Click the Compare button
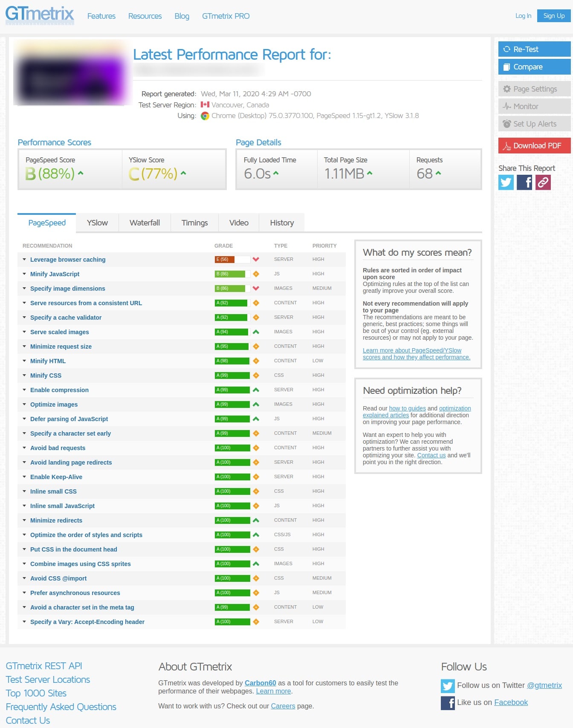Image resolution: width=573 pixels, height=728 pixels. coord(534,66)
